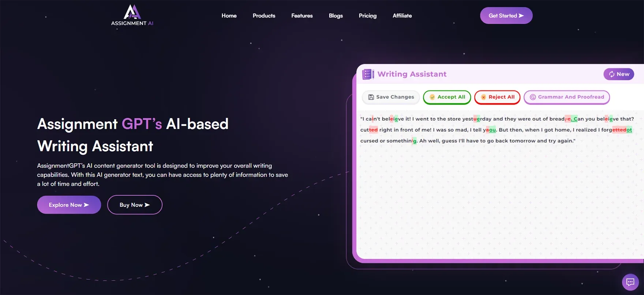Click Grammar And Proofread button
644x295 pixels.
click(x=566, y=97)
